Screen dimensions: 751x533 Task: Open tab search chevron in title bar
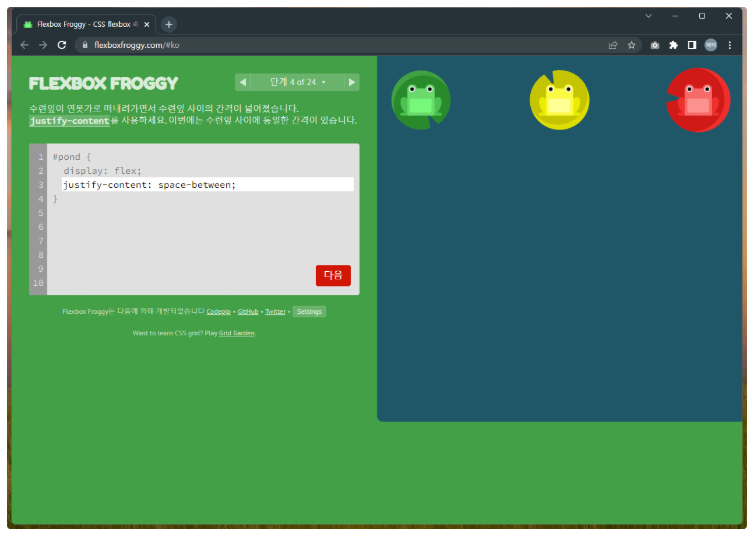click(x=648, y=16)
